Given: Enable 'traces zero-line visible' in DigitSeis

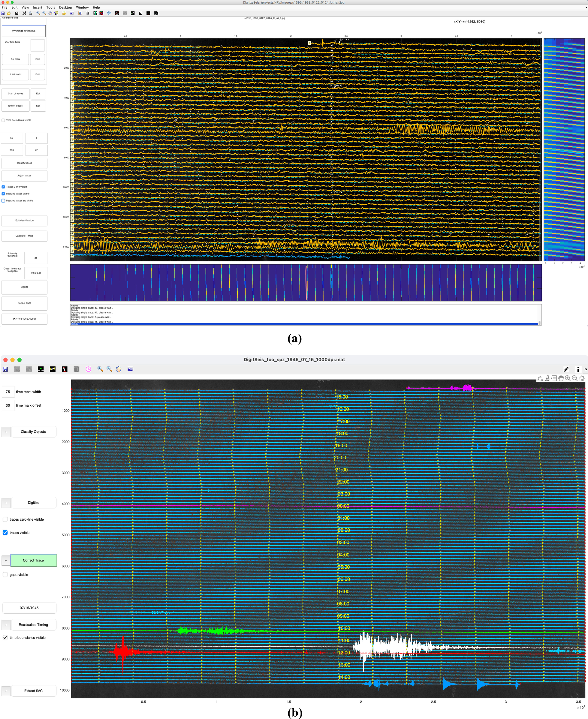Looking at the screenshot, I should tap(5, 519).
